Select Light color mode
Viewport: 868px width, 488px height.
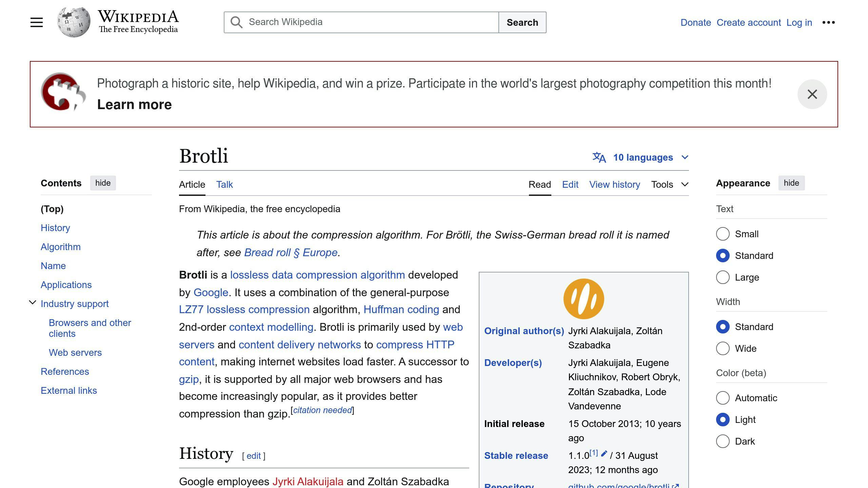click(723, 420)
